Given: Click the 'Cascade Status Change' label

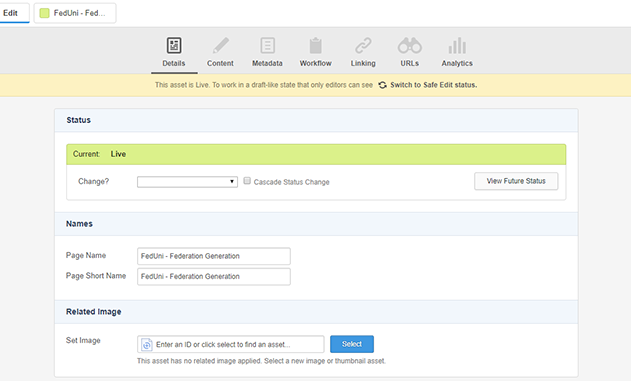Looking at the screenshot, I should 291,182.
